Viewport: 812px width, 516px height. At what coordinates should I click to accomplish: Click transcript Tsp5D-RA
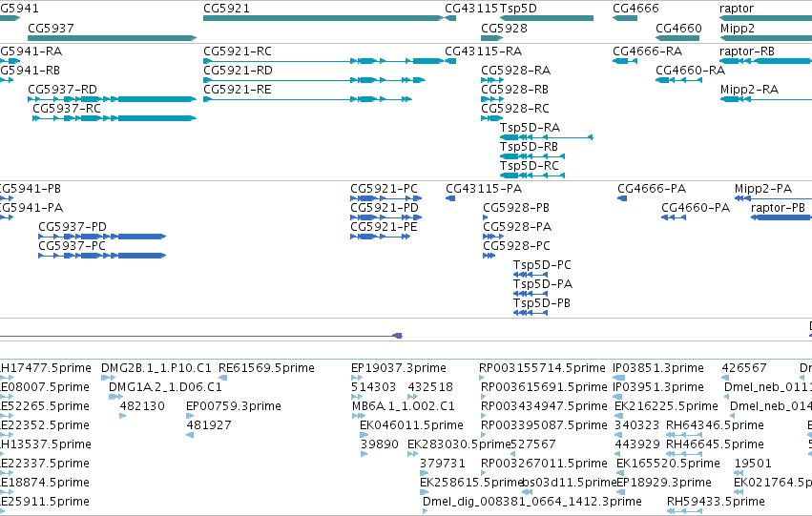(547, 137)
